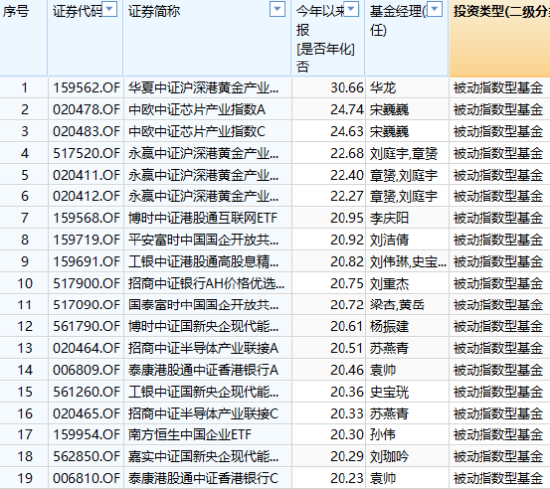
Task: Select code cell 562850.OF
Action: pyautogui.click(x=86, y=456)
